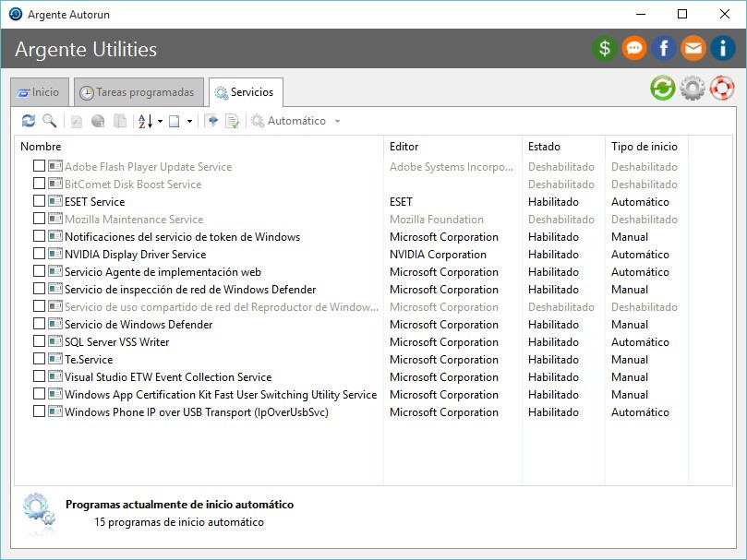747x560 pixels.
Task: Open the orange chat bubble icon
Action: (x=634, y=48)
